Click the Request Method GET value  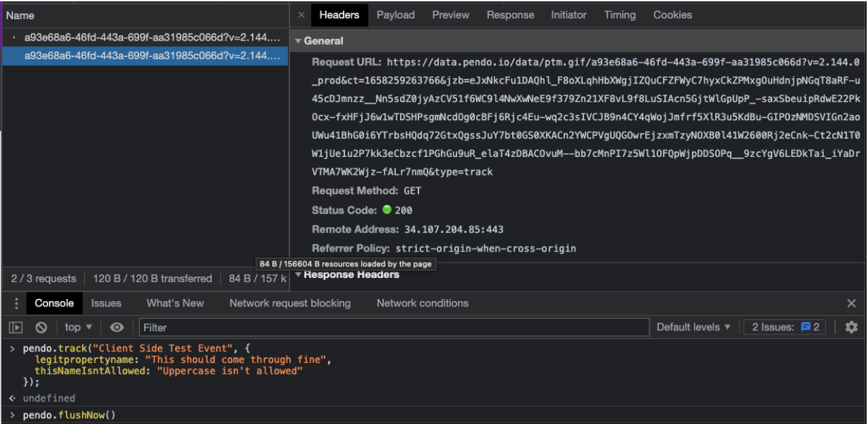pyautogui.click(x=412, y=191)
